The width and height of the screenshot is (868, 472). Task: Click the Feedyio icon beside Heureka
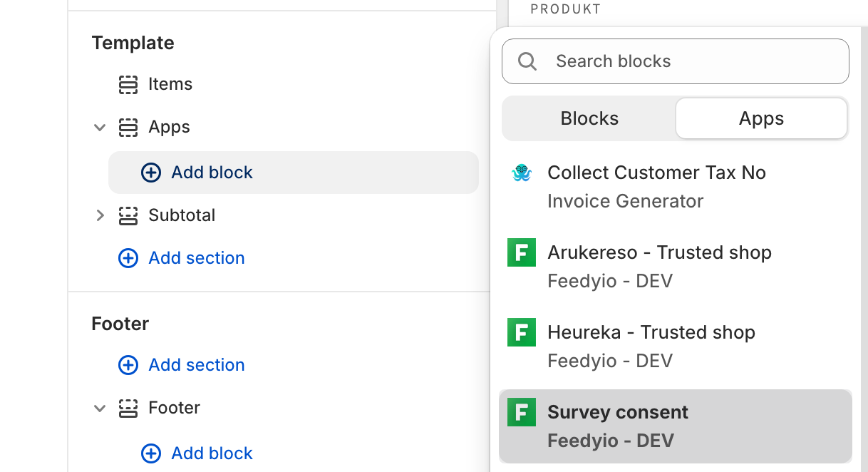click(x=521, y=333)
